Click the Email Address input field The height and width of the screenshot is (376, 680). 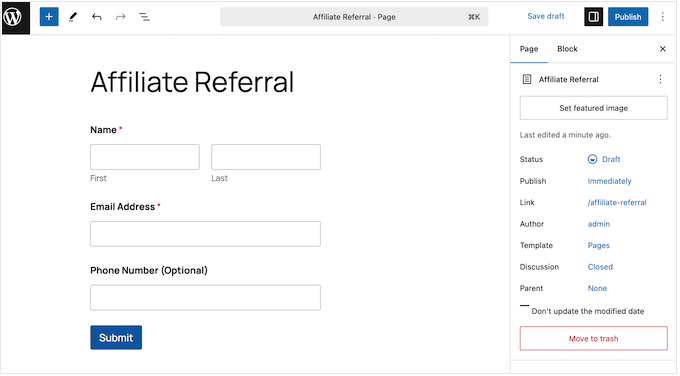tap(205, 234)
